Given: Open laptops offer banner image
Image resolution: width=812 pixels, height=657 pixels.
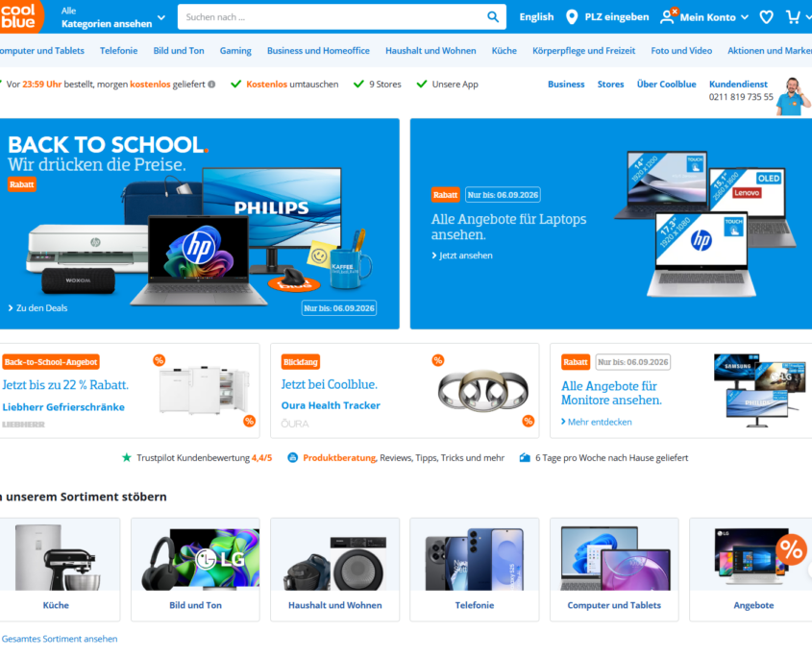Looking at the screenshot, I should pos(611,224).
